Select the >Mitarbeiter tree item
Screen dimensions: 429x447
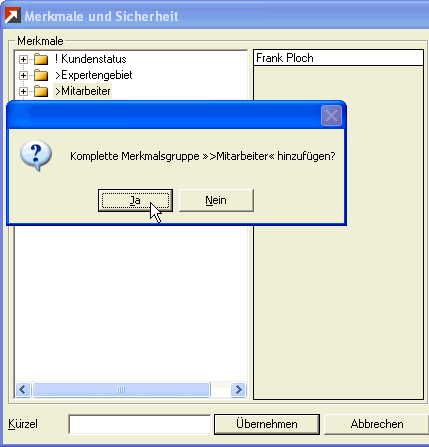click(x=83, y=91)
